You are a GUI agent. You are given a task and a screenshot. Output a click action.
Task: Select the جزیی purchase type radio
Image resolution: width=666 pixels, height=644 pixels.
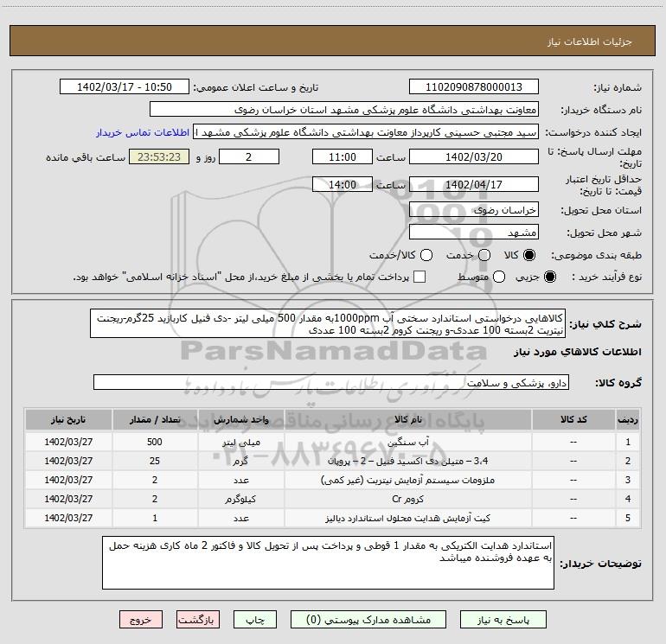[550, 277]
